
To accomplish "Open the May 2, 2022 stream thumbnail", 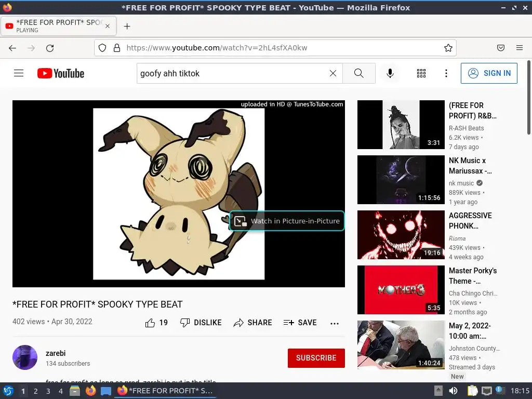I will tap(401, 345).
